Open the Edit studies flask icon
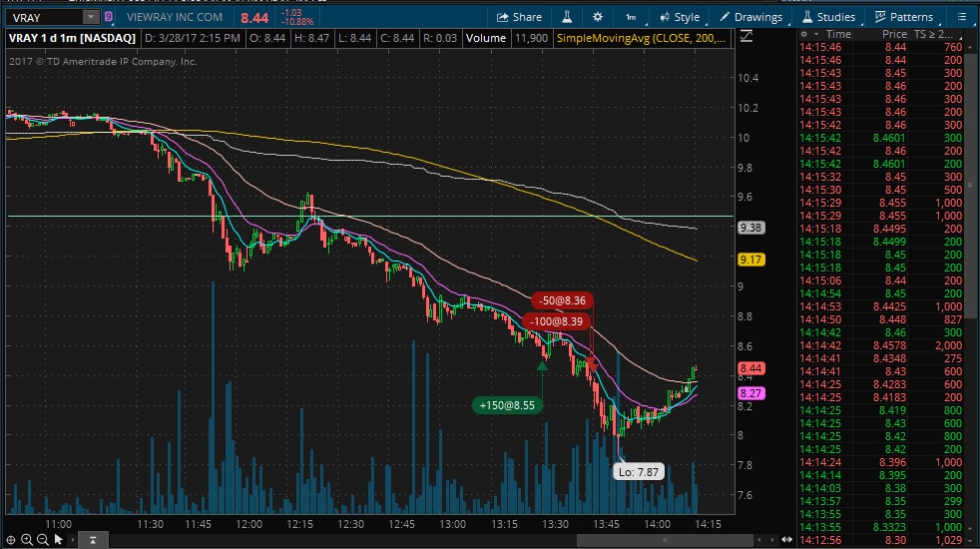 [x=567, y=17]
